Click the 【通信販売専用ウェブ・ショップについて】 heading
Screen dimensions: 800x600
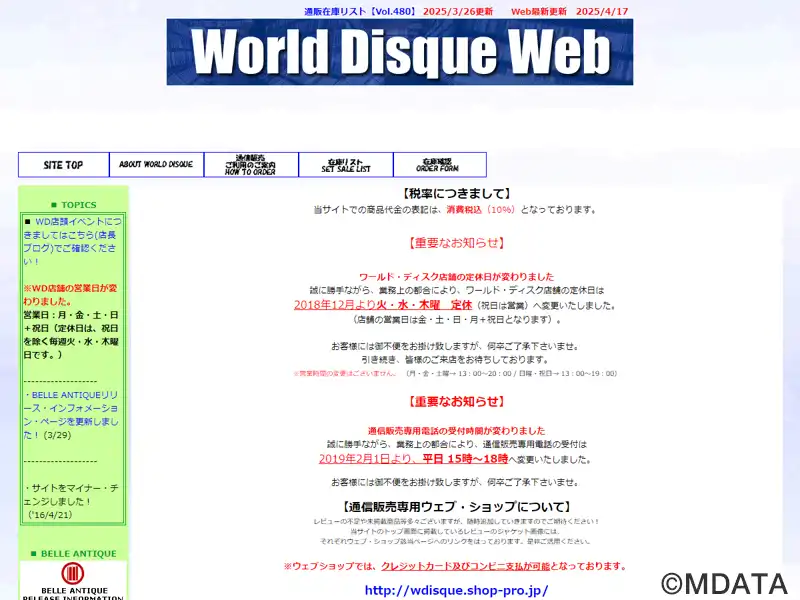[457, 507]
